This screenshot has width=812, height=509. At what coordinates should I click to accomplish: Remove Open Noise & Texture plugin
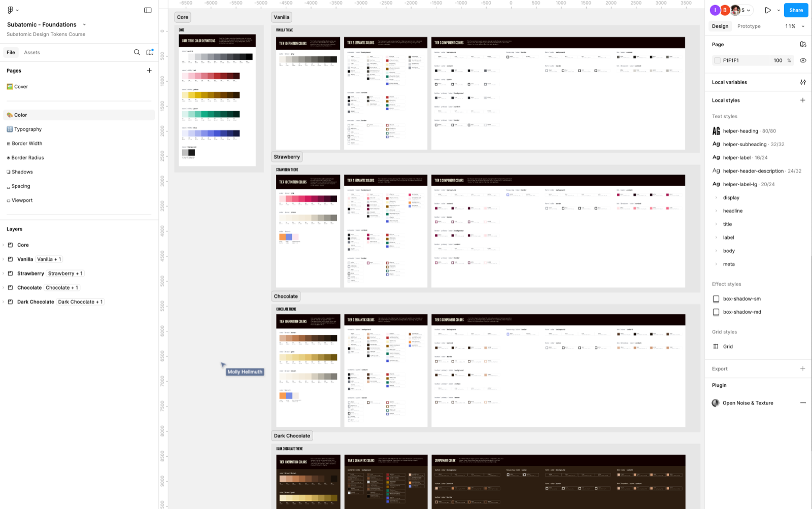[803, 403]
